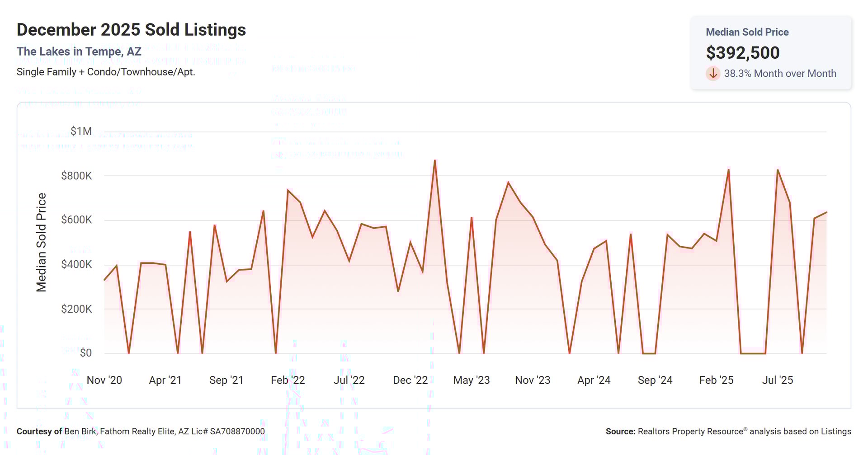Screen dimensions: 868x455
Task: Click the Jul '25 x-axis label
Action: point(777,380)
